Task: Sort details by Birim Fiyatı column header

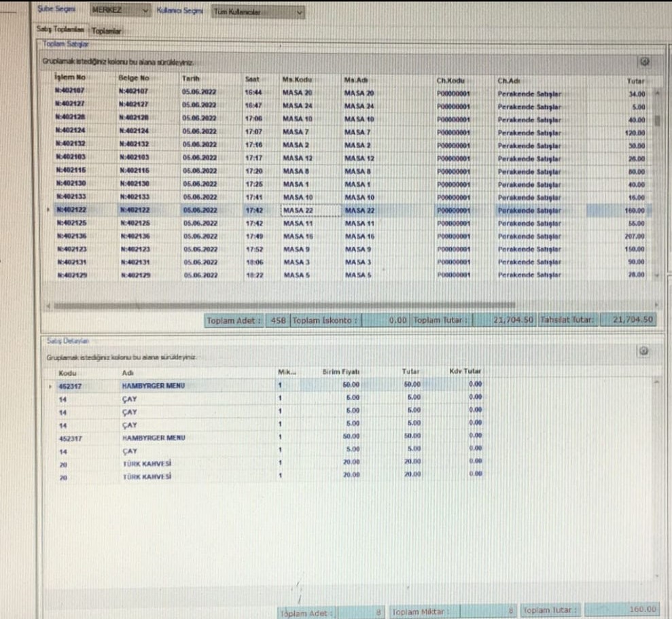Action: (x=340, y=372)
